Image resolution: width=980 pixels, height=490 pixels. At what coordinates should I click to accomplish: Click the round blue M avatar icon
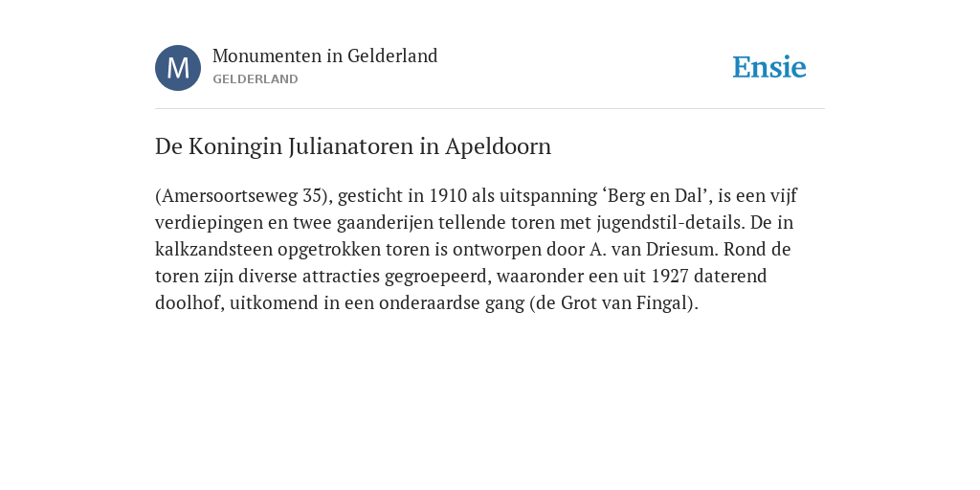[178, 68]
